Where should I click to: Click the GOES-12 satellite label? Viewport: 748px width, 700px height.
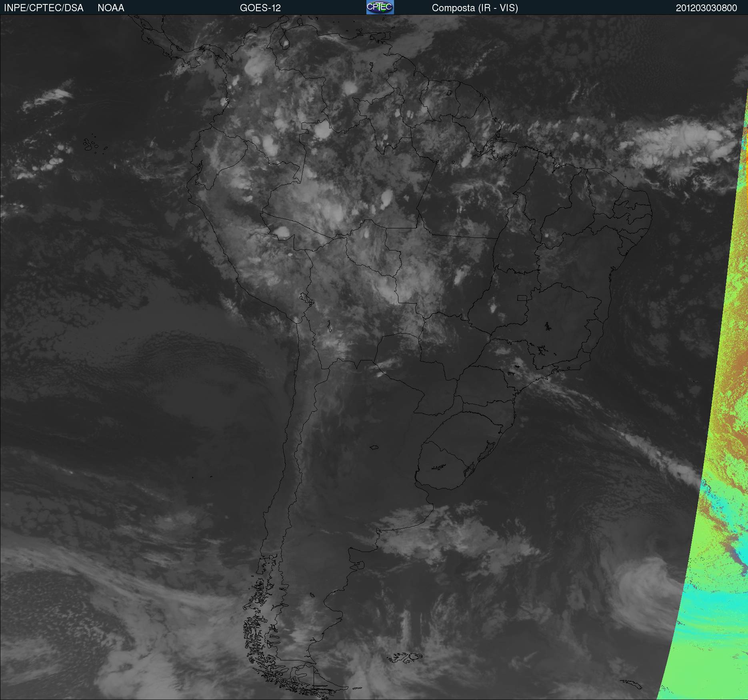(260, 8)
